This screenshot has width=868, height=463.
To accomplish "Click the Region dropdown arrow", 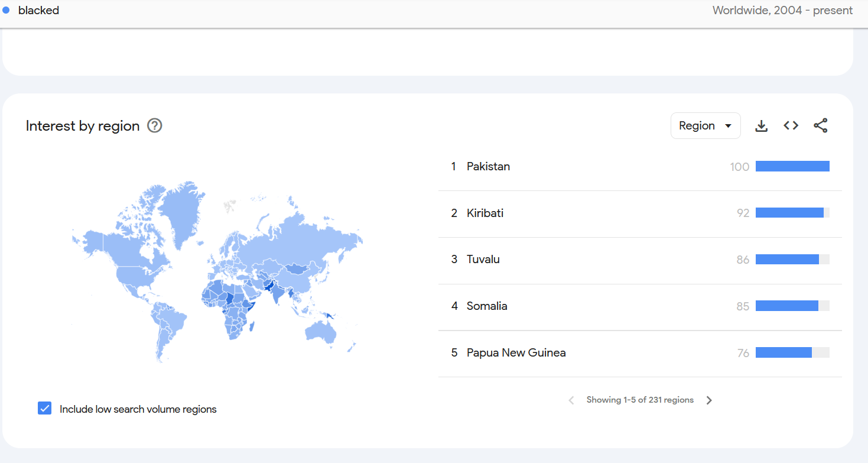I will point(728,126).
